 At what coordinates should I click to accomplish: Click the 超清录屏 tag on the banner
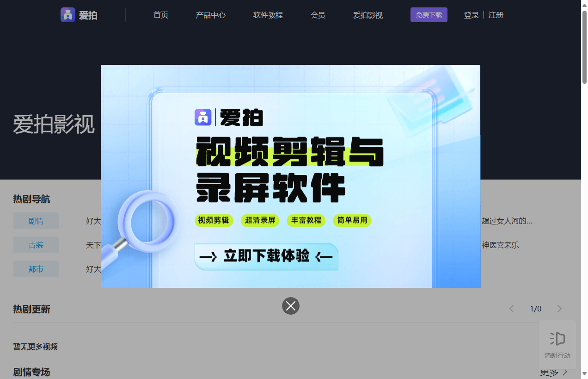(x=260, y=220)
